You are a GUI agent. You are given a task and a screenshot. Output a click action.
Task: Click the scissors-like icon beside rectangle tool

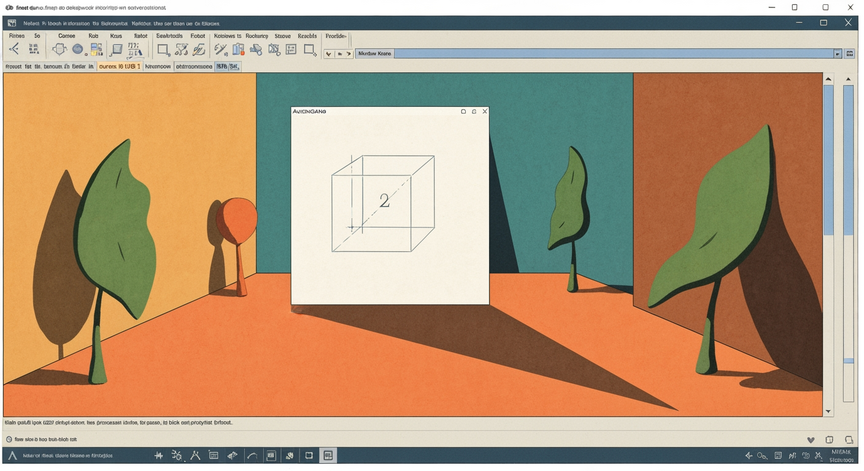tap(181, 50)
